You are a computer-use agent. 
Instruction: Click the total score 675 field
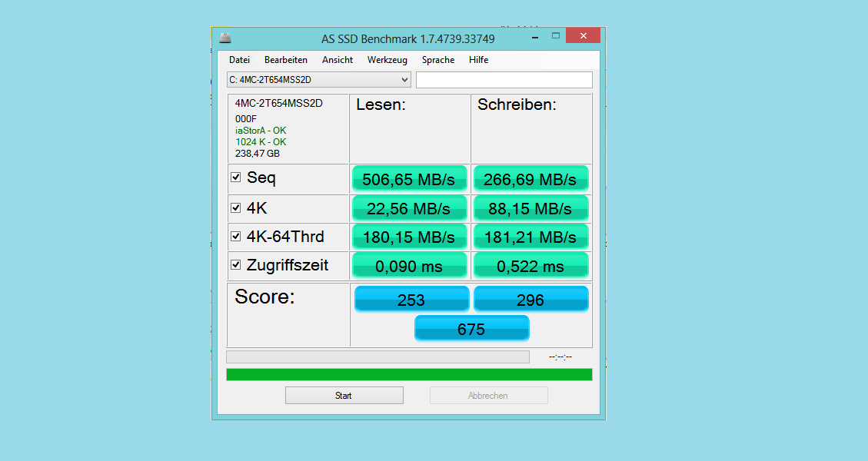(x=471, y=328)
